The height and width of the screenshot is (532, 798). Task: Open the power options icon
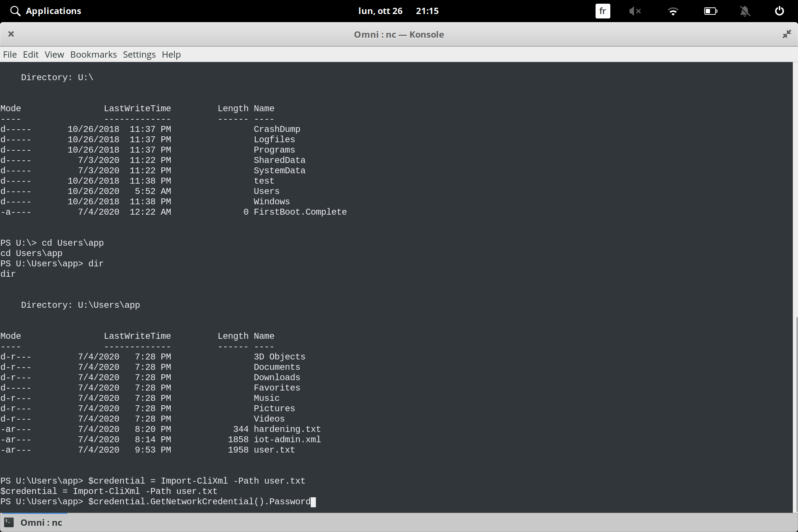point(779,11)
